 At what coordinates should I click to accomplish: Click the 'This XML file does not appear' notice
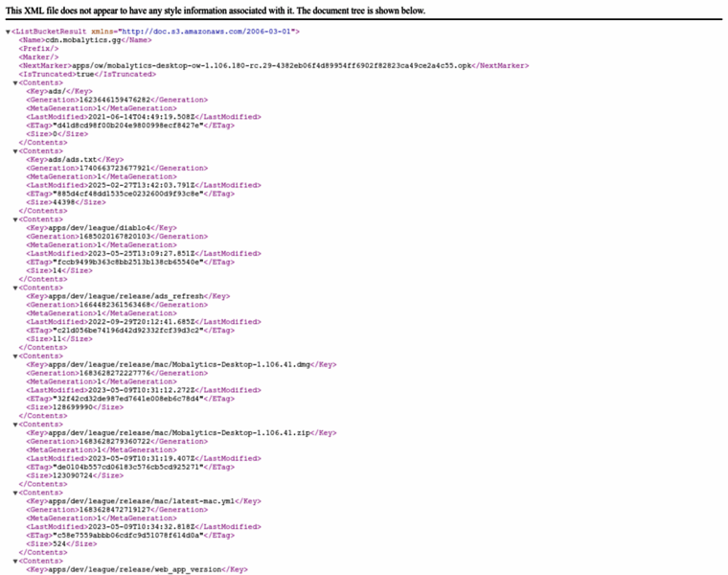[216, 11]
